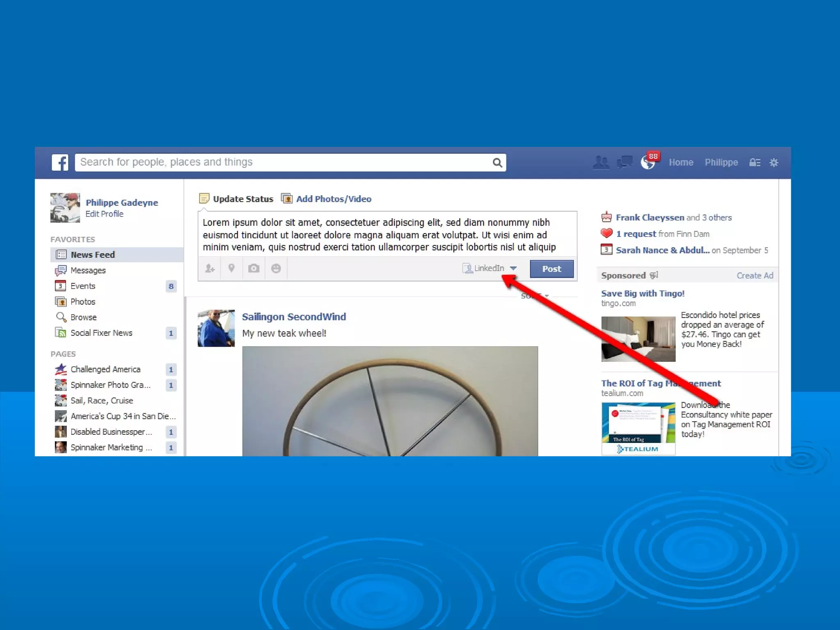This screenshot has height=630, width=840.
Task: Open notifications globe with 88 badge
Action: (648, 163)
